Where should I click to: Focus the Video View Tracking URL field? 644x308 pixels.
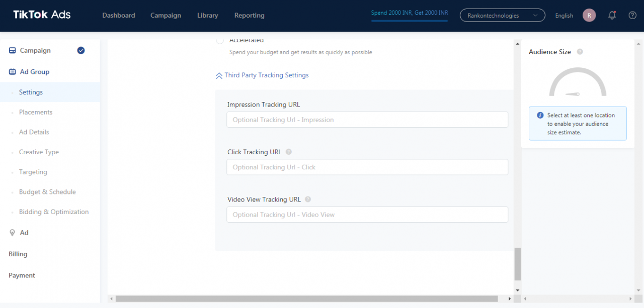click(x=367, y=215)
